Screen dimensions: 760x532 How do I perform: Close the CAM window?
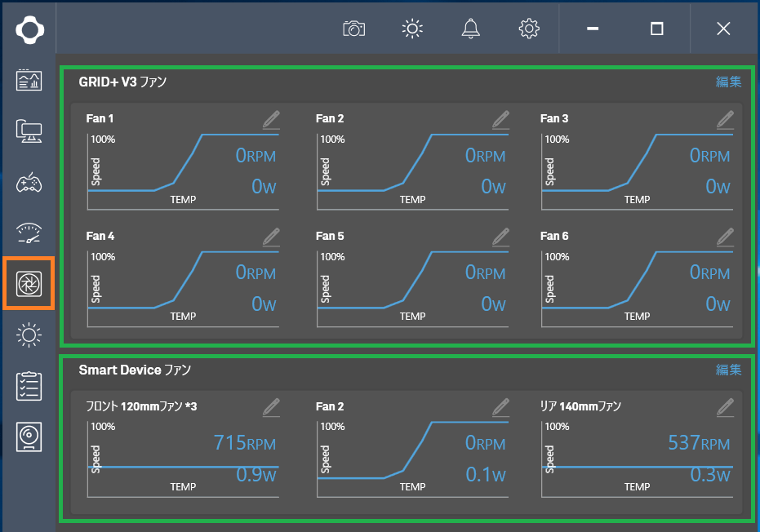(x=723, y=29)
